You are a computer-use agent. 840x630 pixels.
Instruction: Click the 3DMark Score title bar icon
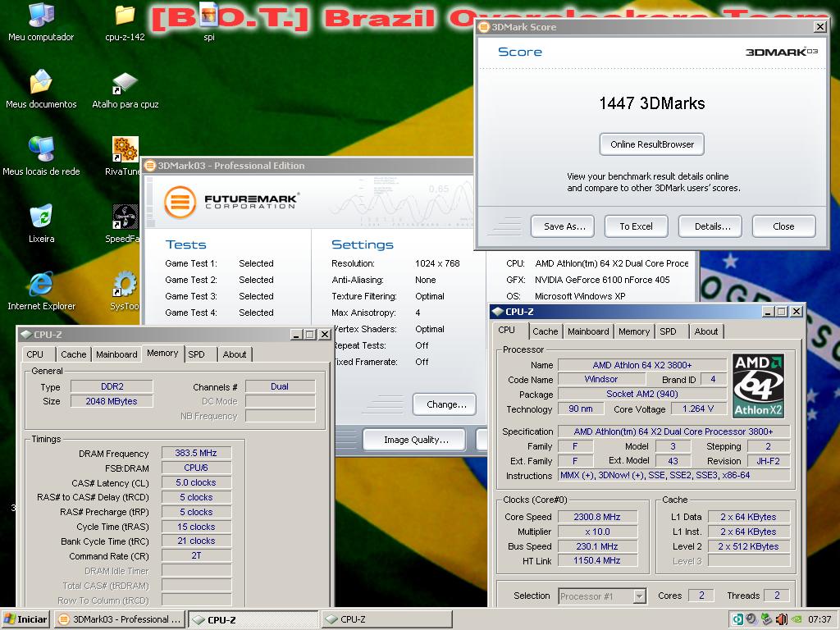[483, 27]
